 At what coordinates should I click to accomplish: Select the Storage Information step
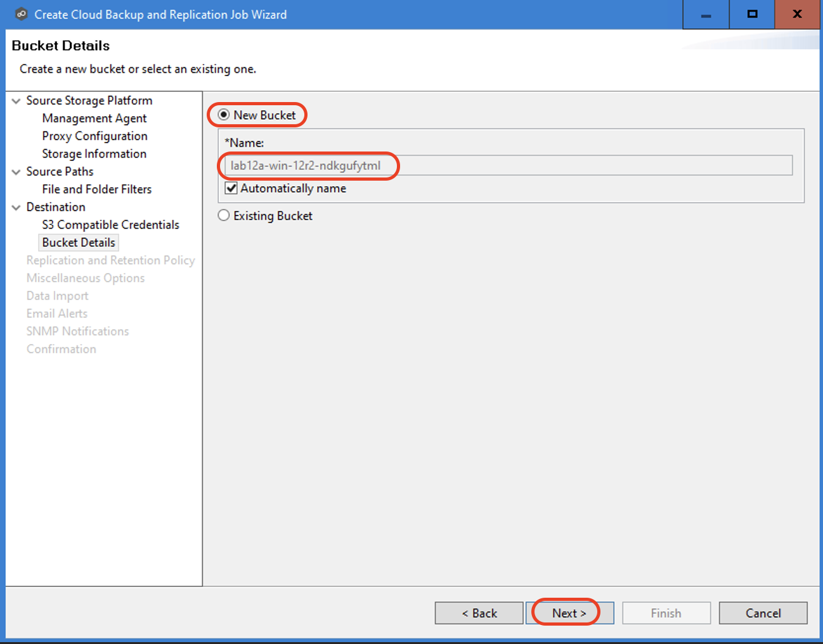(94, 154)
